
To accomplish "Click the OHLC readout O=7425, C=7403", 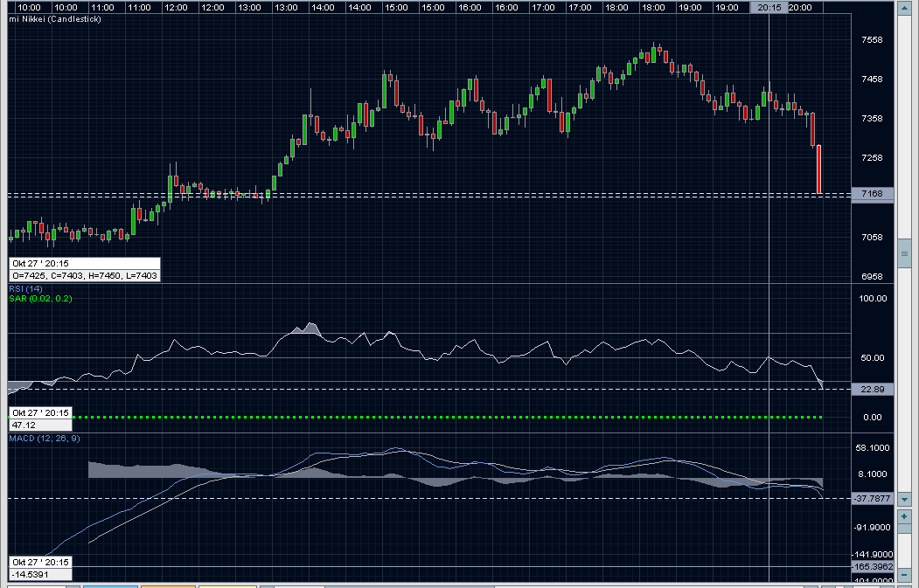I will pos(85,275).
